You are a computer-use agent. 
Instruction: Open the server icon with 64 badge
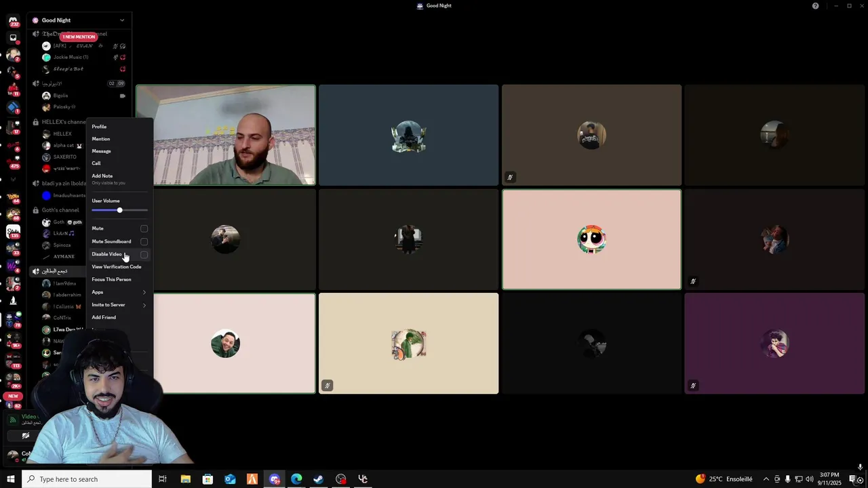tap(13, 197)
